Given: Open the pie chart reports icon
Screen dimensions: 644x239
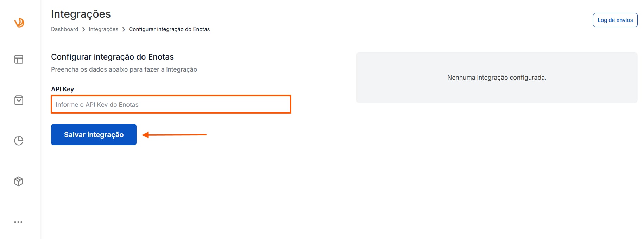Looking at the screenshot, I should point(19,141).
